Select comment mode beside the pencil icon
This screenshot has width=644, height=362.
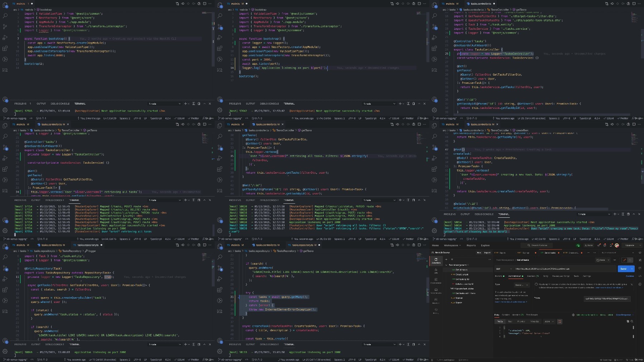click(630, 260)
